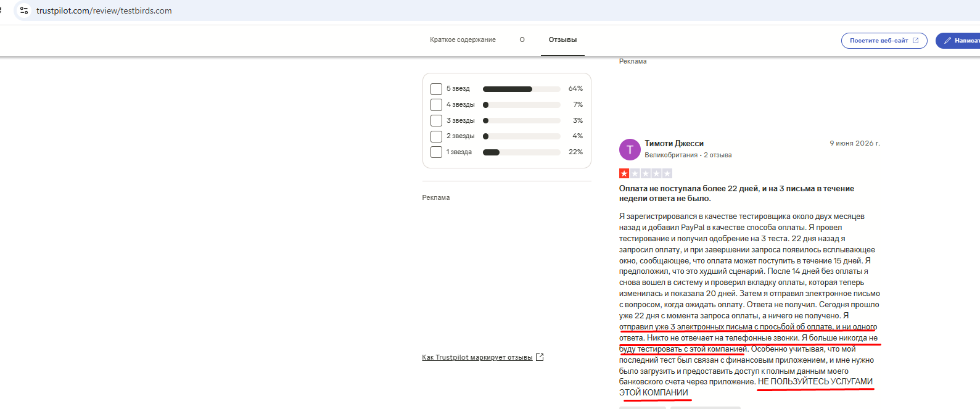Click the external link icon in Посетите веб-сайт
The image size is (980, 409).
click(915, 41)
